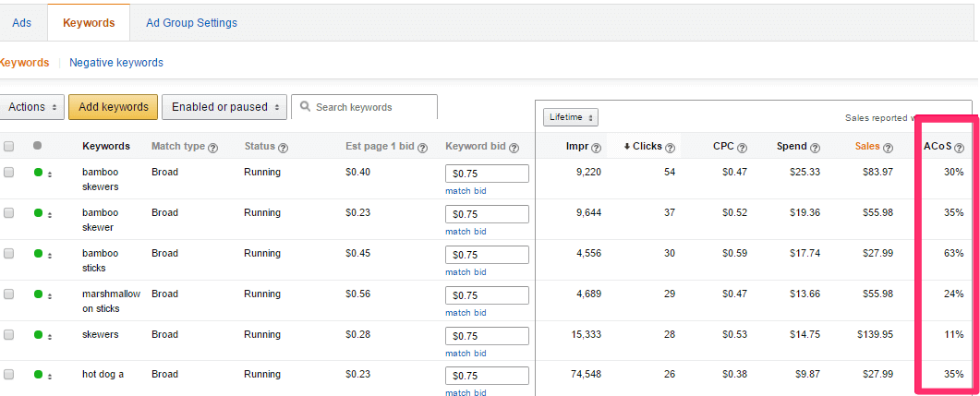Click the help icon next to Impr
Image resolution: width=980 pixels, height=396 pixels.
coord(596,149)
